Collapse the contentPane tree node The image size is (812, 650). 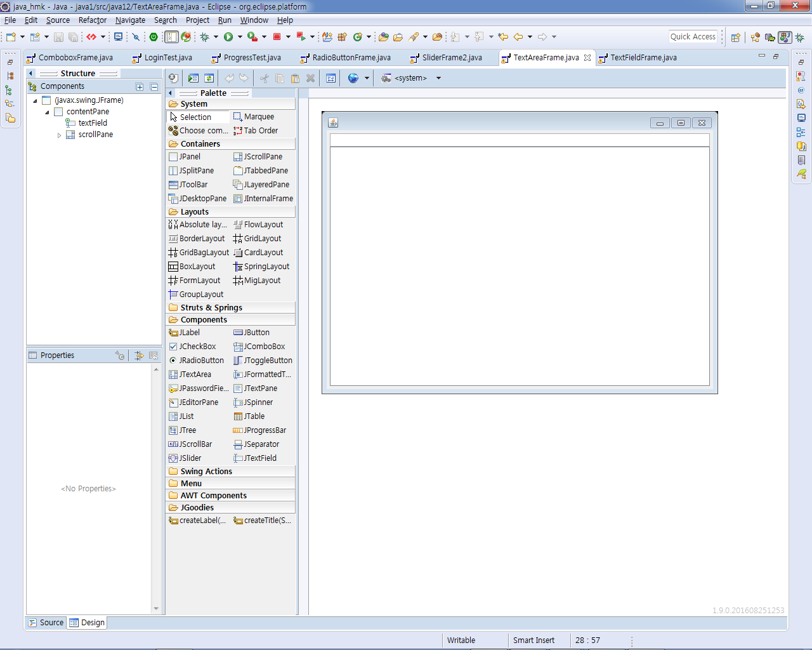click(x=47, y=112)
